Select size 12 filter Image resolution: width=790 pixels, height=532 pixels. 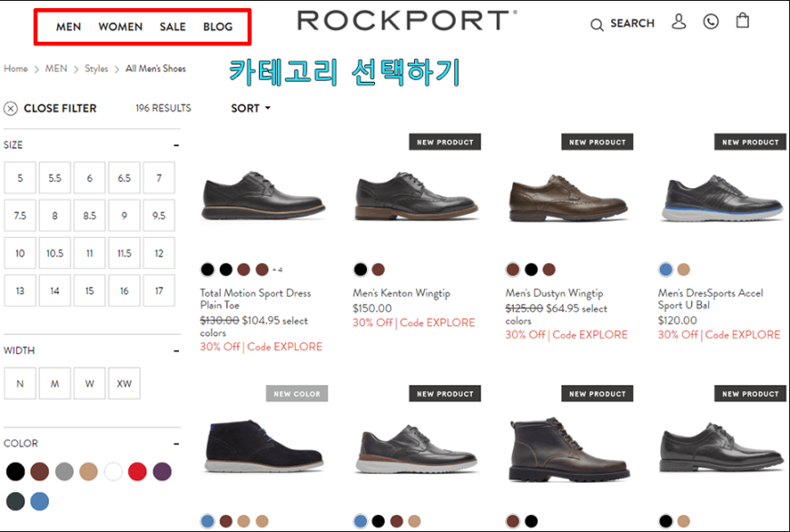(x=159, y=253)
